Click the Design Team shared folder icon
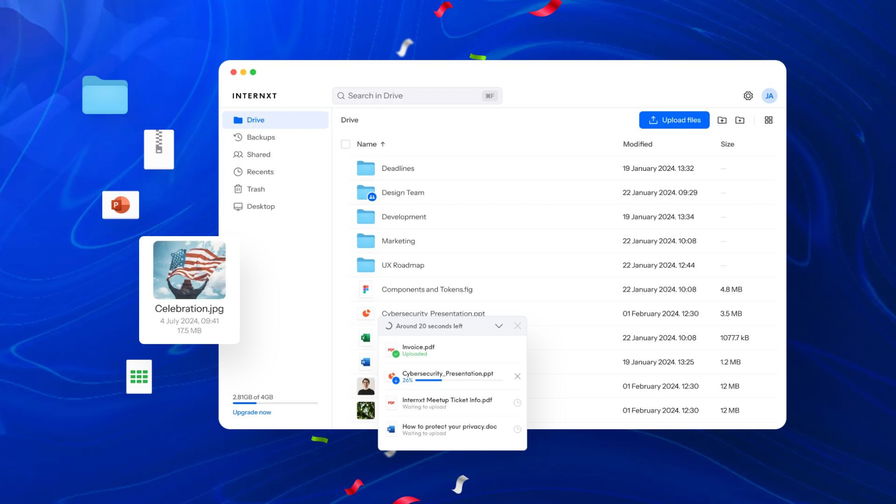Viewport: 896px width, 504px height. coord(366,193)
